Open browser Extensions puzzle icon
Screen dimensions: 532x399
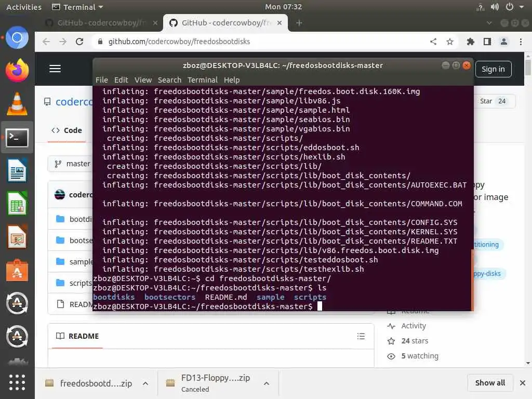[471, 42]
